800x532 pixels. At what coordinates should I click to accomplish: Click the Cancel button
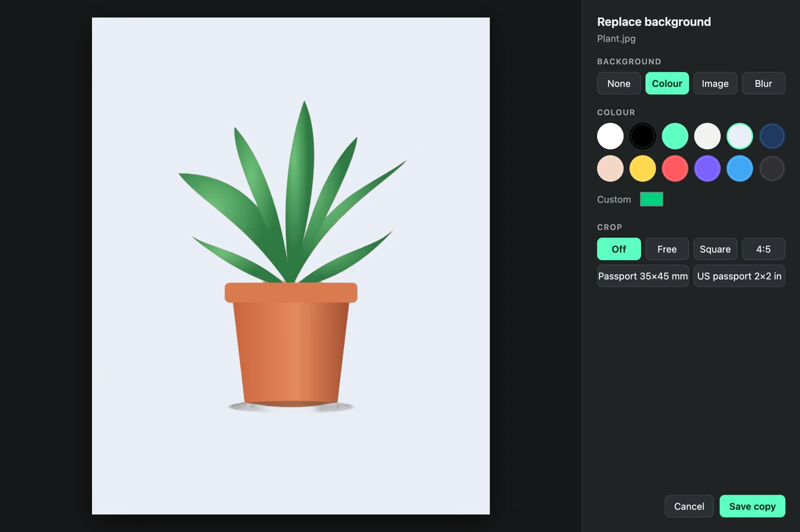[x=689, y=506]
